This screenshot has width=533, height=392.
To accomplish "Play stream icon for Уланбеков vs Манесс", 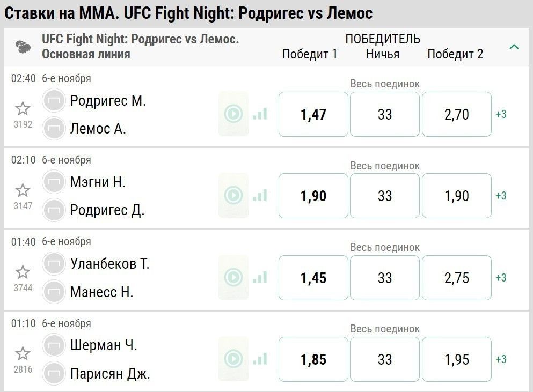I will pos(233,277).
